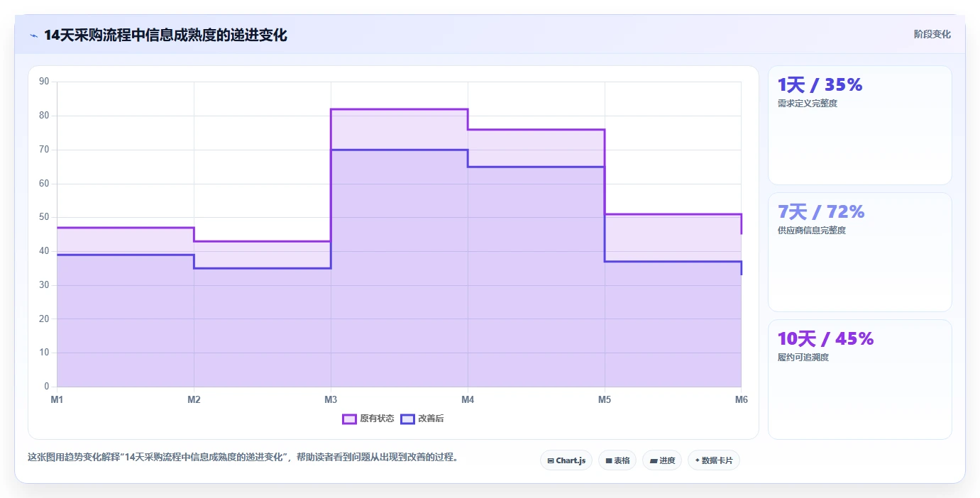Image resolution: width=980 pixels, height=498 pixels.
Task: Select the 进度 tag pill
Action: pyautogui.click(x=662, y=460)
